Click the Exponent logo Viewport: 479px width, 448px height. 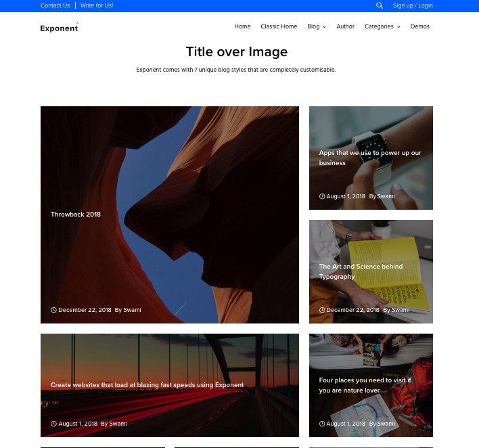(x=59, y=28)
